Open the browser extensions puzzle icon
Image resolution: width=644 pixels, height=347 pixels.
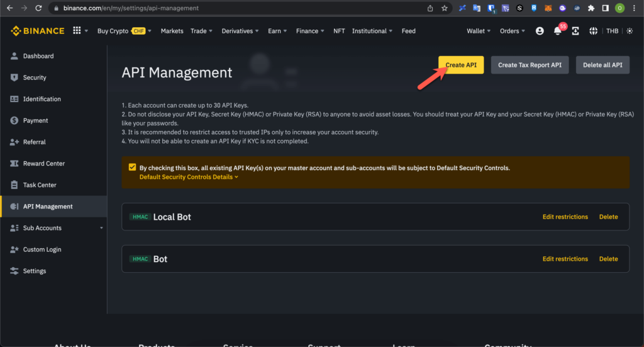[x=591, y=8]
